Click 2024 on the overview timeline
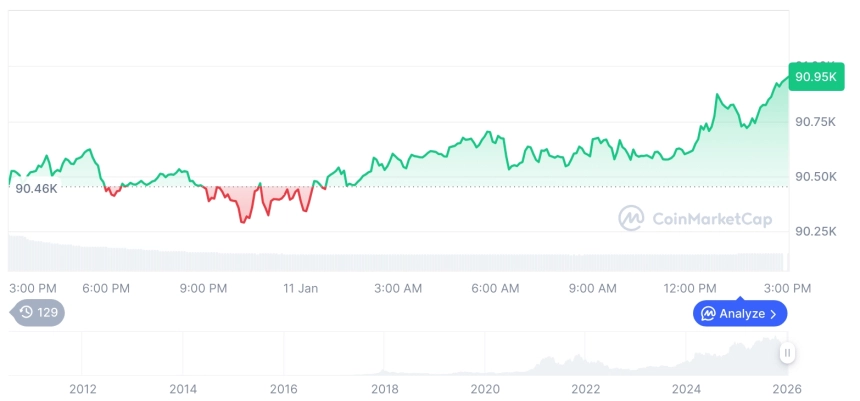The height and width of the screenshot is (401, 860). [686, 388]
